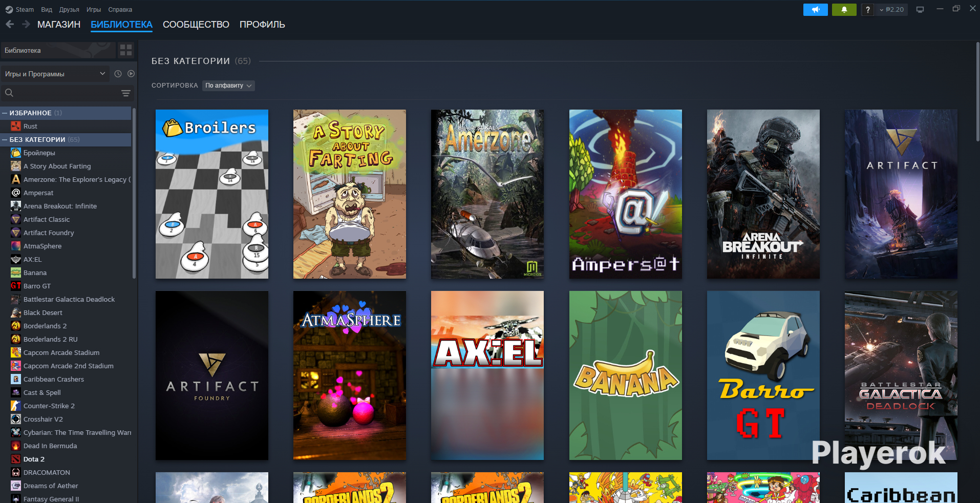Click Arena Breakout: Infinite sidebar icon
Image resolution: width=980 pixels, height=503 pixels.
[16, 206]
